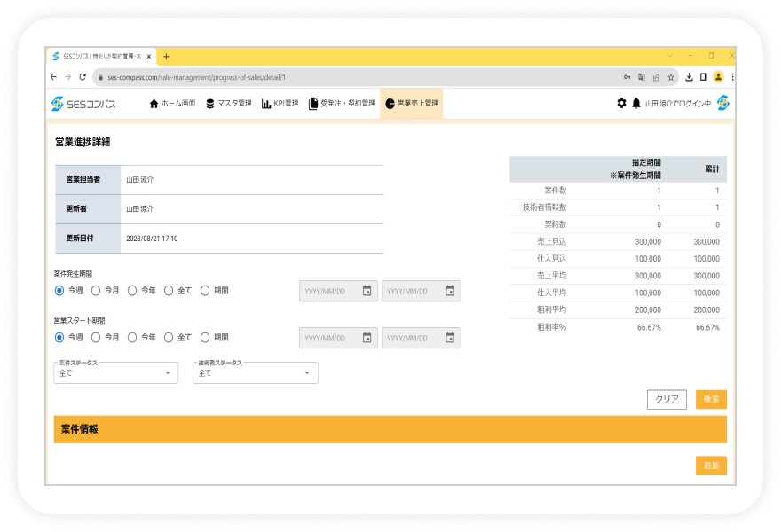The height and width of the screenshot is (532, 781).
Task: Open the Chrome three-dot menu
Action: [732, 77]
